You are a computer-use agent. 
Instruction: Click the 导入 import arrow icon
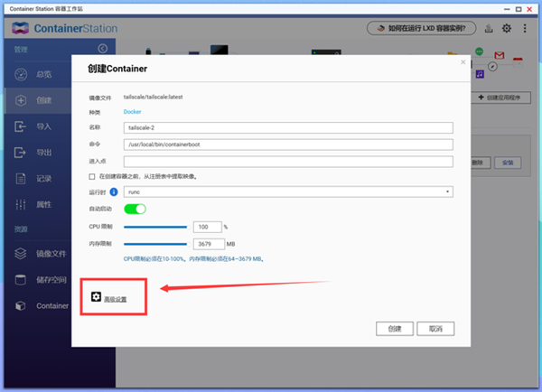(x=21, y=126)
